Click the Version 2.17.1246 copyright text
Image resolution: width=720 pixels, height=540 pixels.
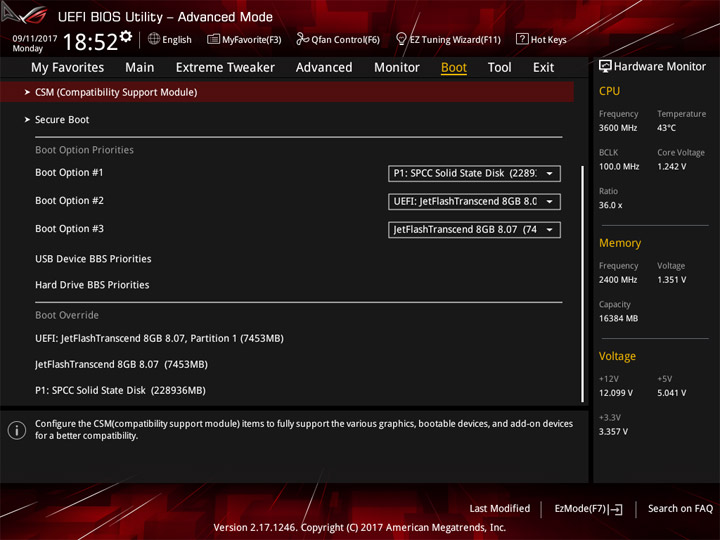point(360,528)
